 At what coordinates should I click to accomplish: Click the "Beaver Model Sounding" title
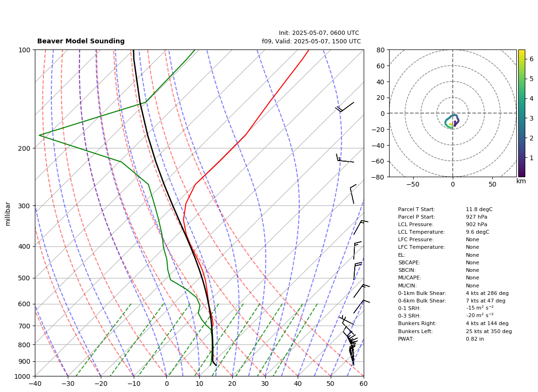tap(81, 41)
